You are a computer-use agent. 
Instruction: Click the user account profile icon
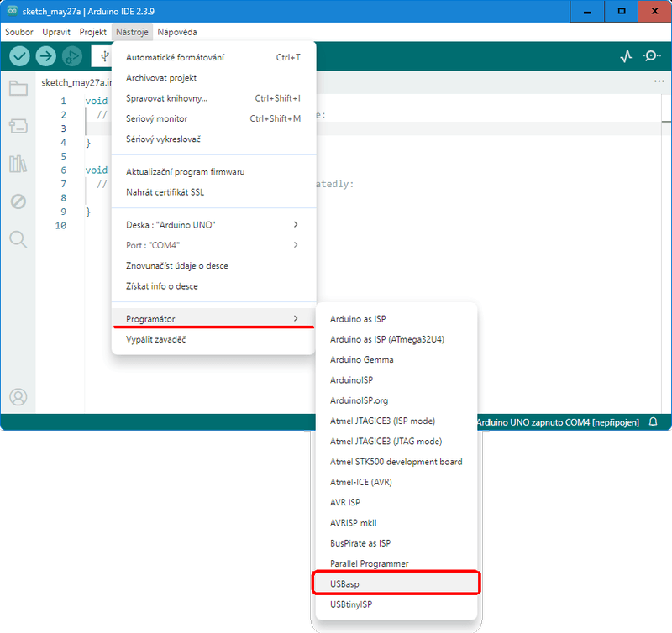18,397
